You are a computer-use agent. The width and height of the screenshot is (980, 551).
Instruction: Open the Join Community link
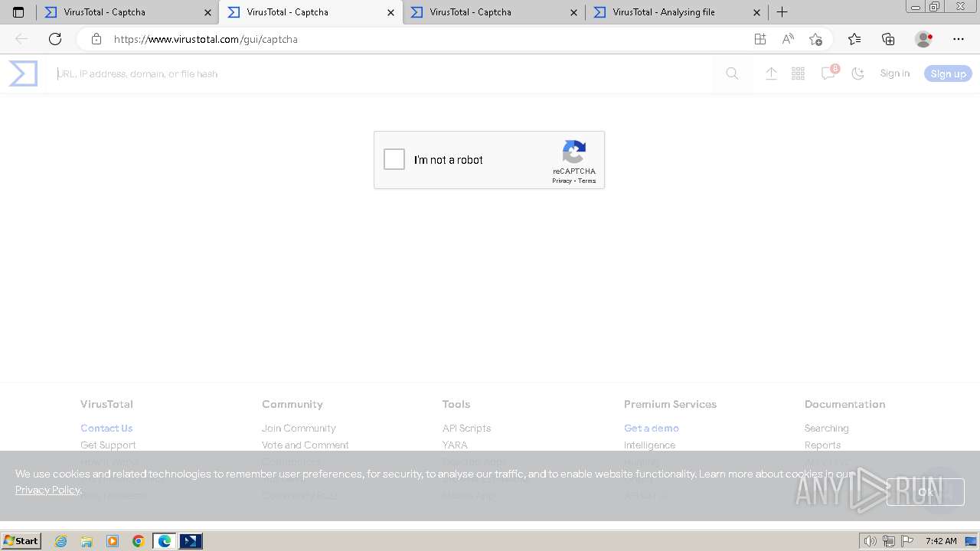(x=299, y=429)
